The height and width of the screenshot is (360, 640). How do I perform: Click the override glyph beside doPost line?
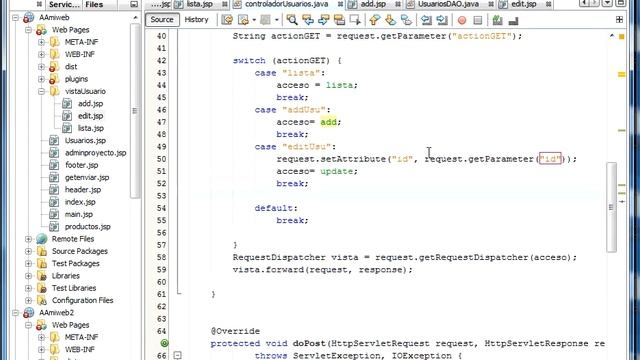click(164, 343)
